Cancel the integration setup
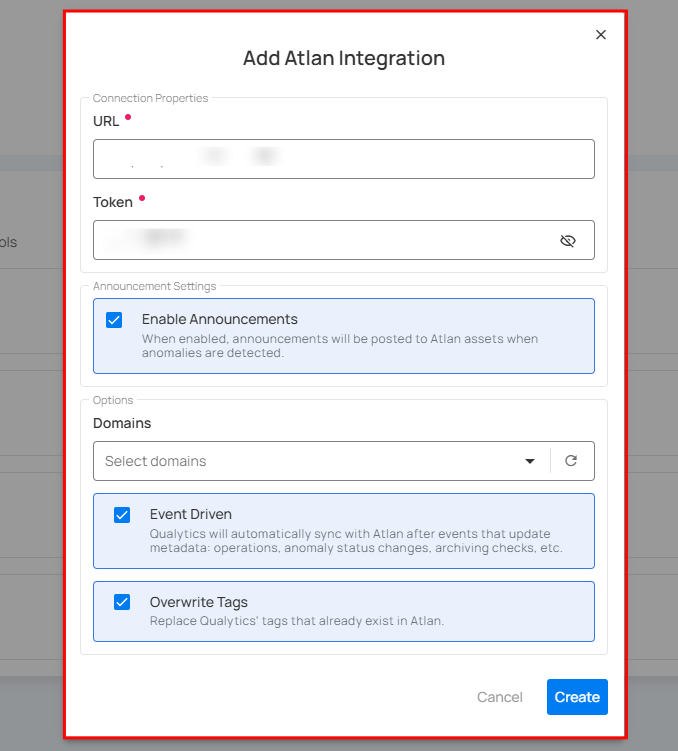Image resolution: width=678 pixels, height=751 pixels. coord(499,697)
